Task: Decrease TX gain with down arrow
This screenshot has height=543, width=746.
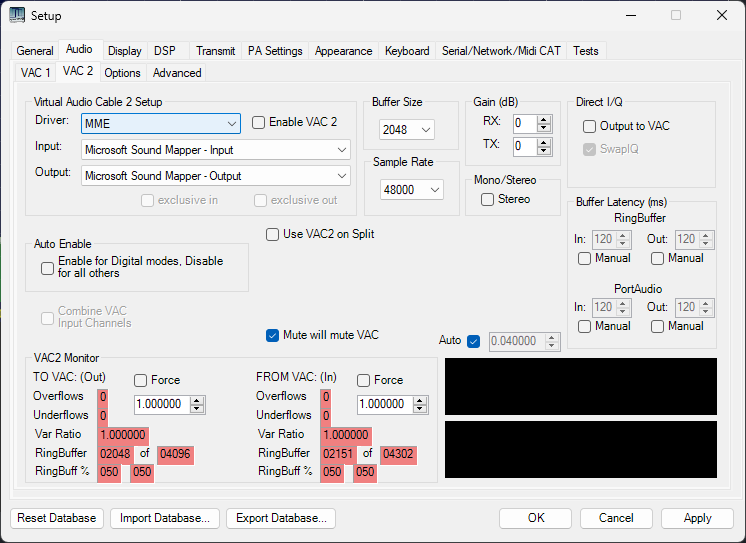Action: point(544,150)
